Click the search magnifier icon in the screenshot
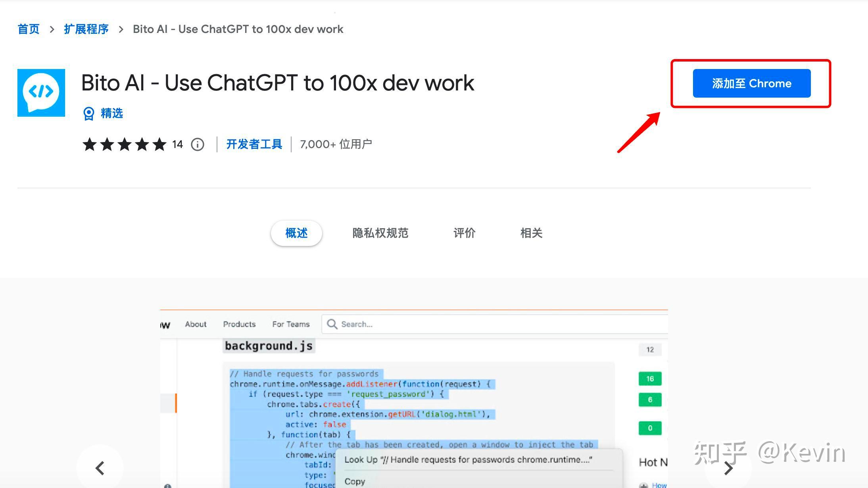This screenshot has height=488, width=868. pos(332,324)
